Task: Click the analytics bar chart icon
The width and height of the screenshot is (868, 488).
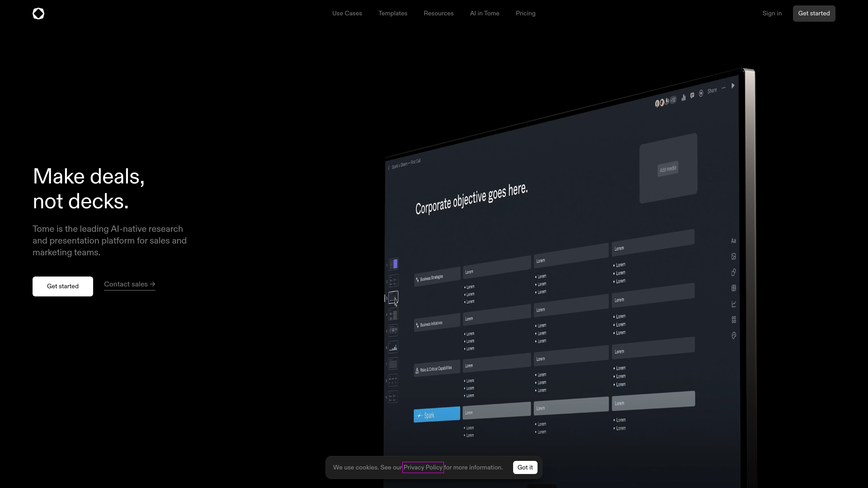Action: pos(684,97)
